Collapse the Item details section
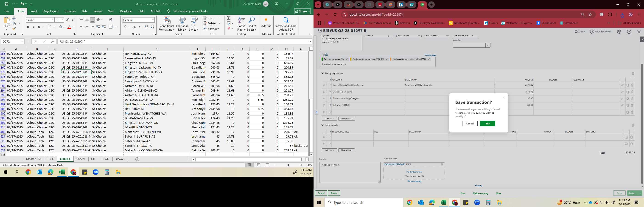This screenshot has height=207, width=644. 322,125
